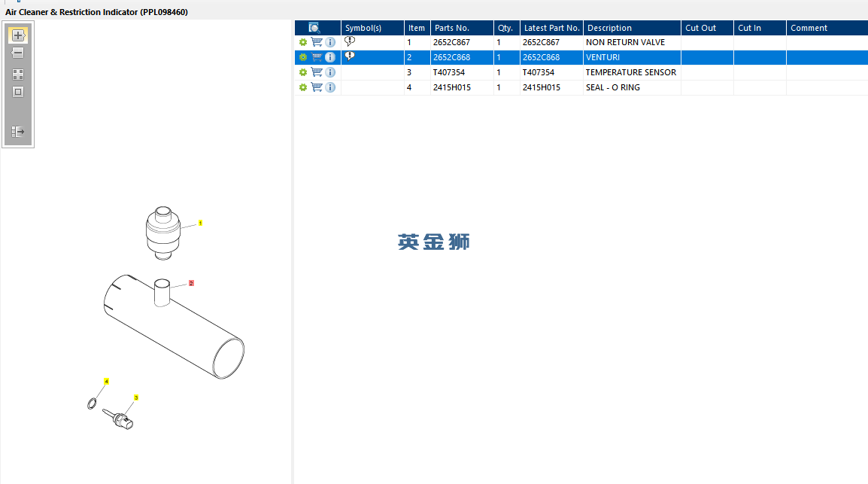This screenshot has height=484, width=868.
Task: Click callout label 1 on diagram
Action: [x=200, y=223]
